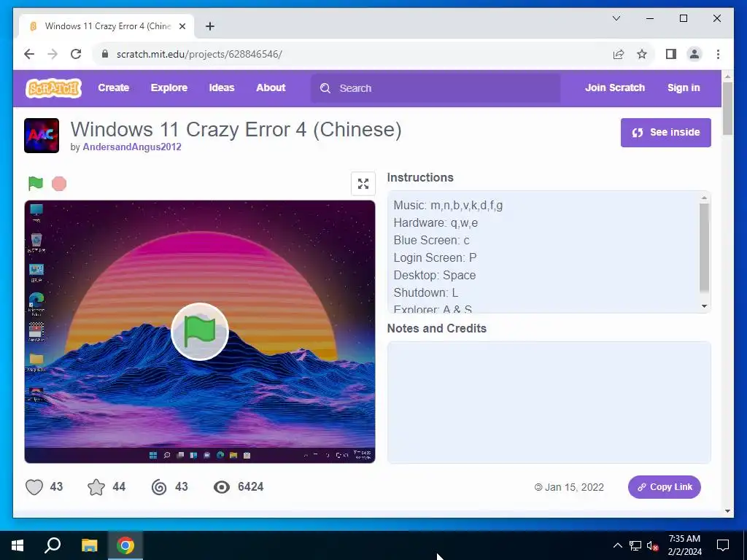Click the Notes and Credits text box
The image size is (747, 560).
549,402
